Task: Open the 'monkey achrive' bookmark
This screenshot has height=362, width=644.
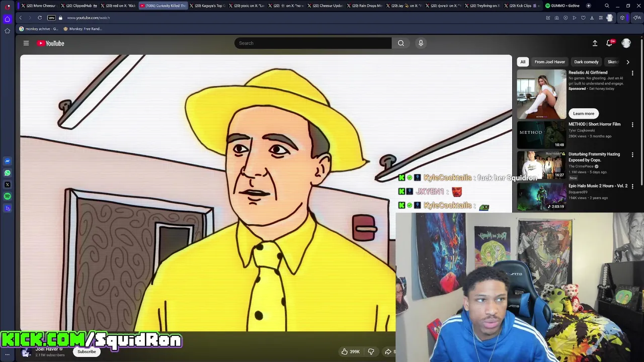Action: (38, 29)
